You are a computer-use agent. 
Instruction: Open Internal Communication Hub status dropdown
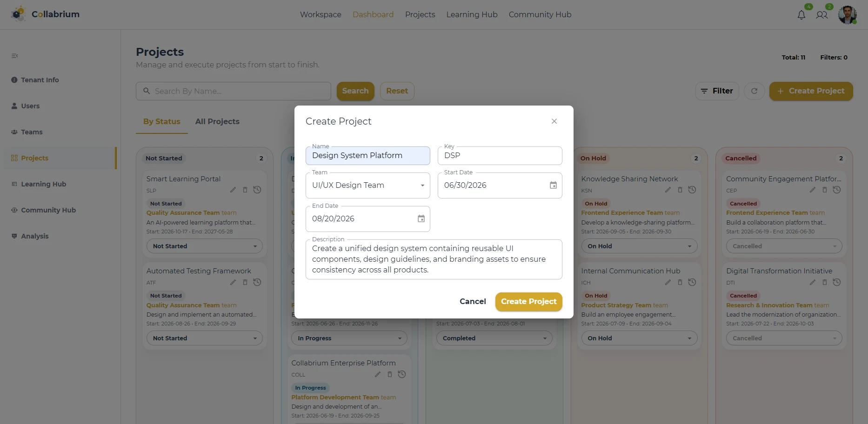[x=639, y=338]
